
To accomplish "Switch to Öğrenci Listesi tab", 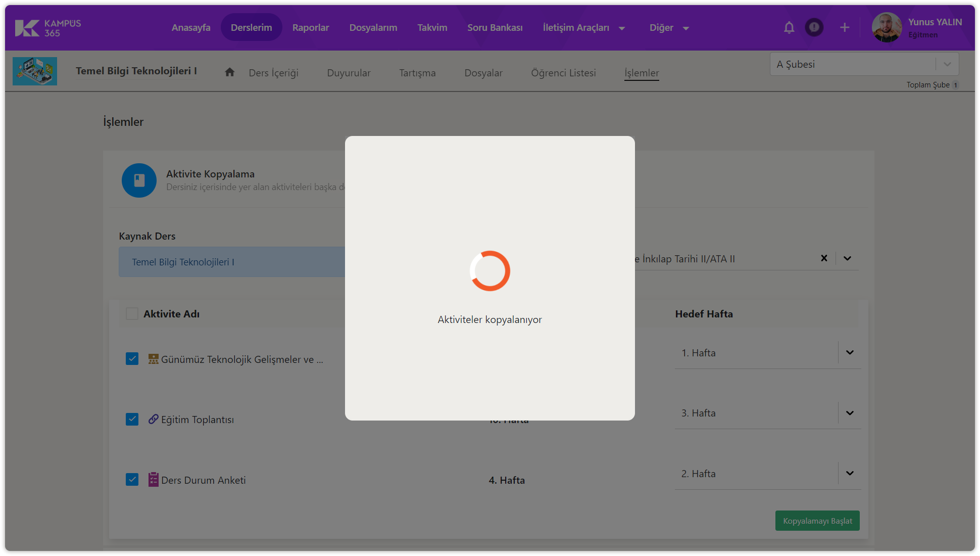I will [563, 73].
